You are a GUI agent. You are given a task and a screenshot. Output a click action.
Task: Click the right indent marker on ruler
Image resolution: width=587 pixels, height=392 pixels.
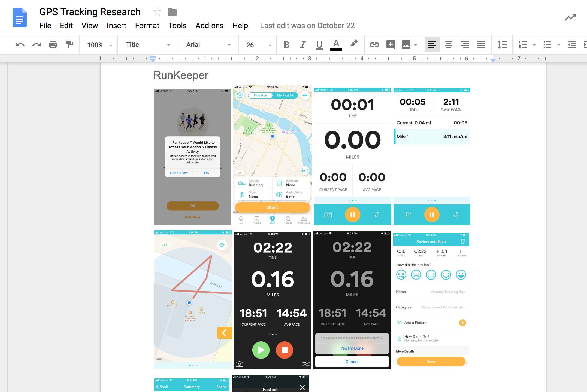click(x=493, y=60)
